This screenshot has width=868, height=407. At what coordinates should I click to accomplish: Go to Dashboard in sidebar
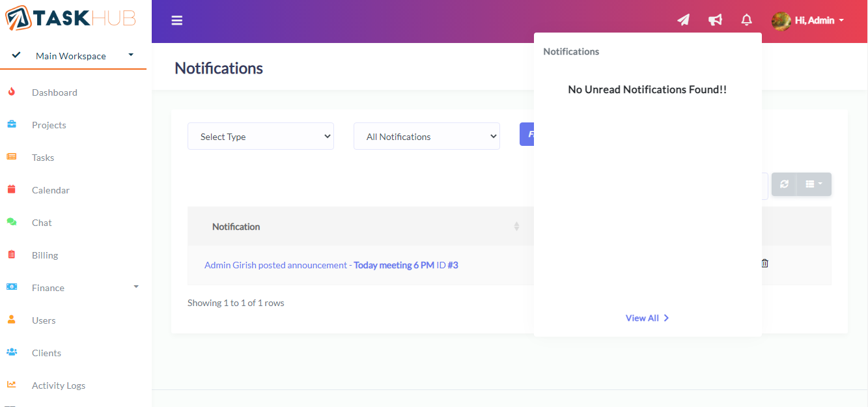click(x=55, y=92)
